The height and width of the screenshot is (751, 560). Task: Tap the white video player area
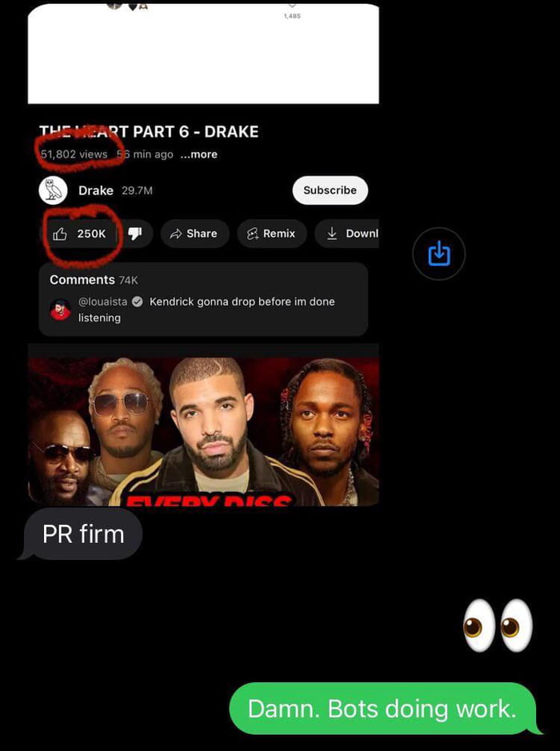tap(203, 54)
